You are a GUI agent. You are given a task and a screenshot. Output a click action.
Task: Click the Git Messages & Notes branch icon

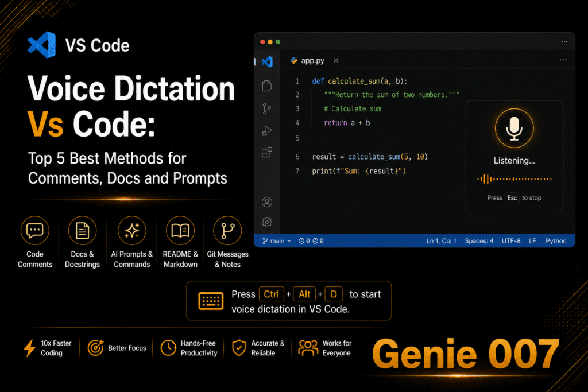coord(227,231)
